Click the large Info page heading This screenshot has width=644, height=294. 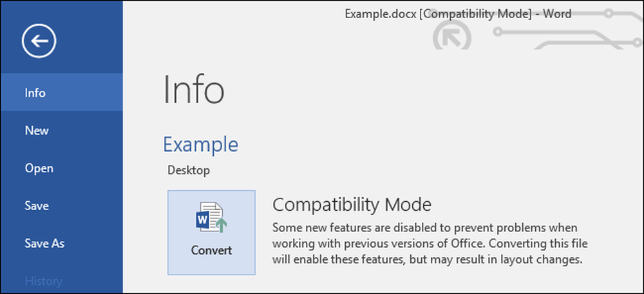[194, 90]
